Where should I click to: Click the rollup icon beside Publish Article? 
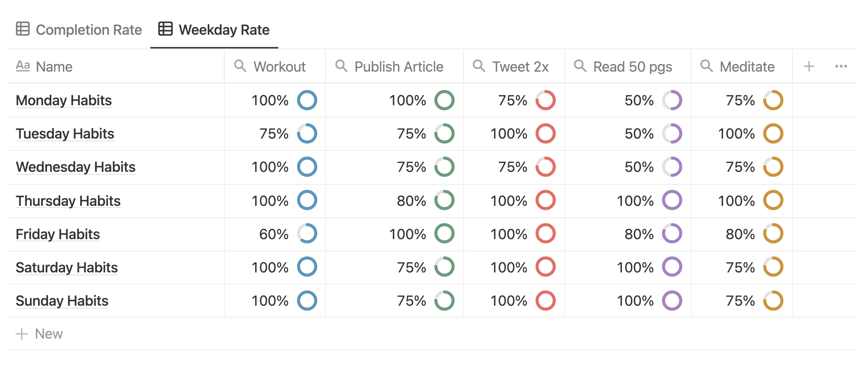341,66
